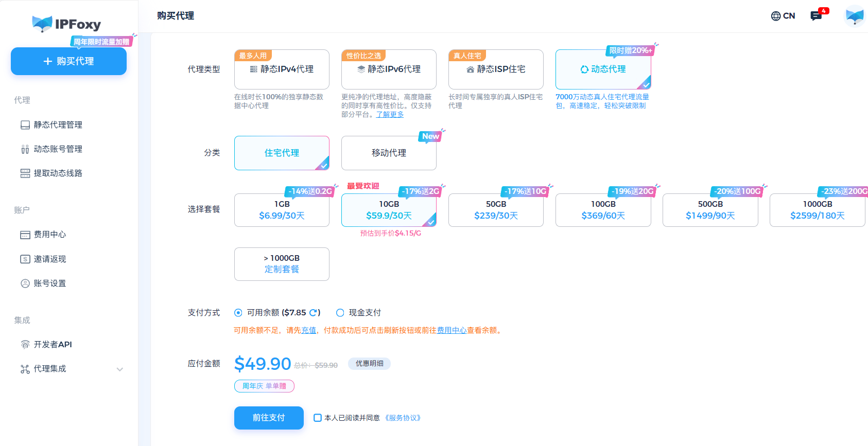Click the language globe icon
The height and width of the screenshot is (446, 868).
tap(776, 16)
